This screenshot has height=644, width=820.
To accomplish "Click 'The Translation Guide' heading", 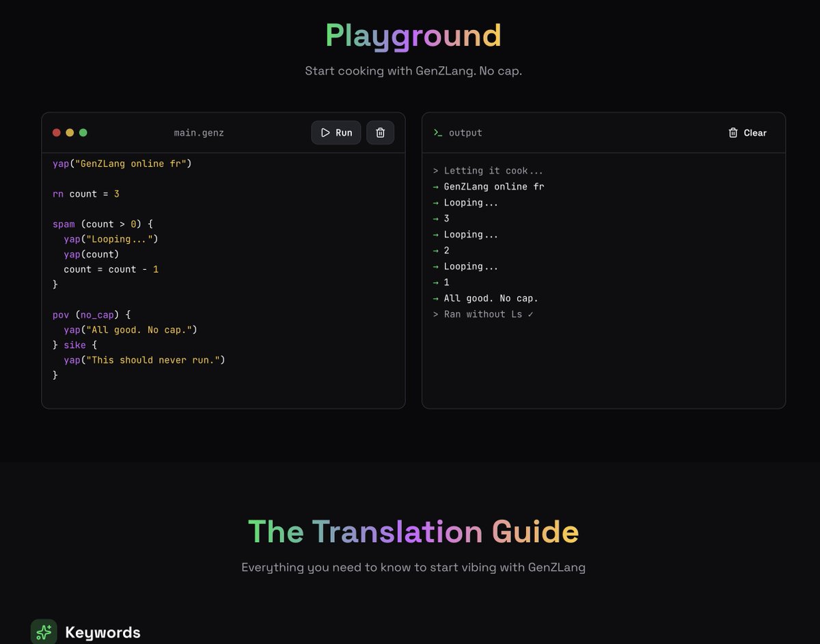I will (413, 532).
